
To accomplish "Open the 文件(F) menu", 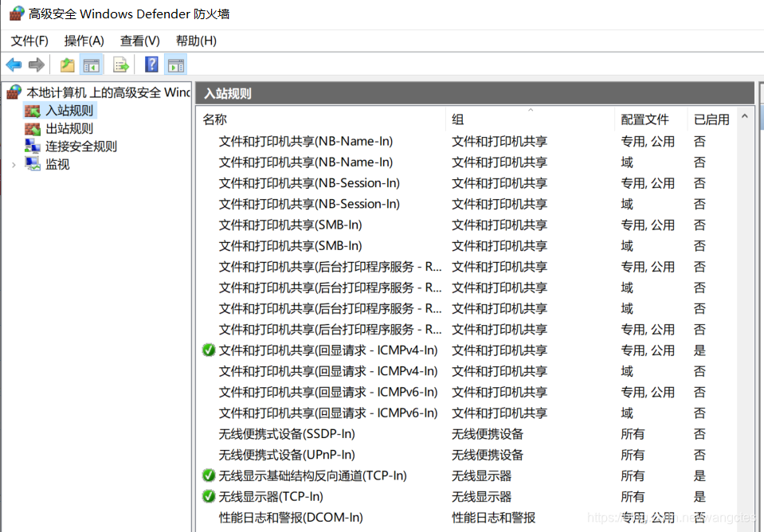I will point(29,41).
